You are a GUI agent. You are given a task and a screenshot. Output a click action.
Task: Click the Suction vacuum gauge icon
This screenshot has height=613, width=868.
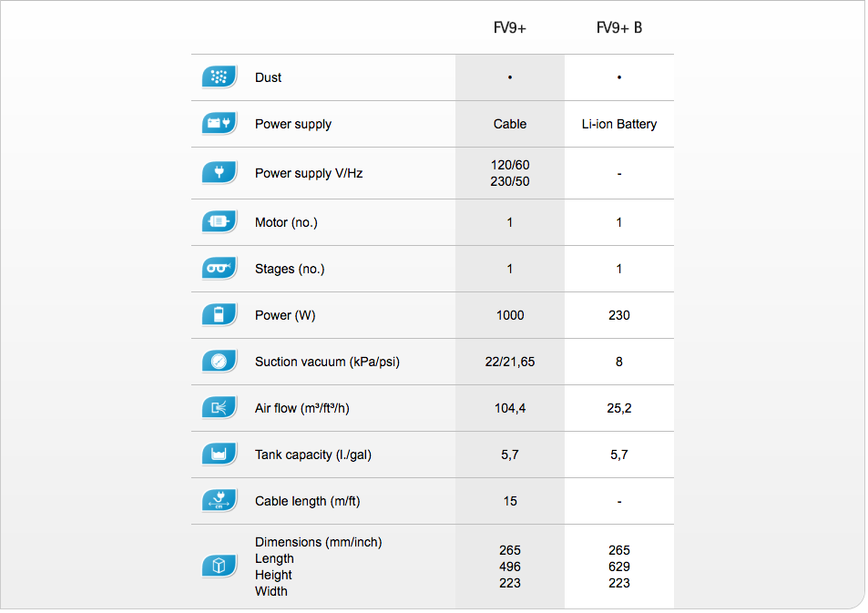pos(220,362)
